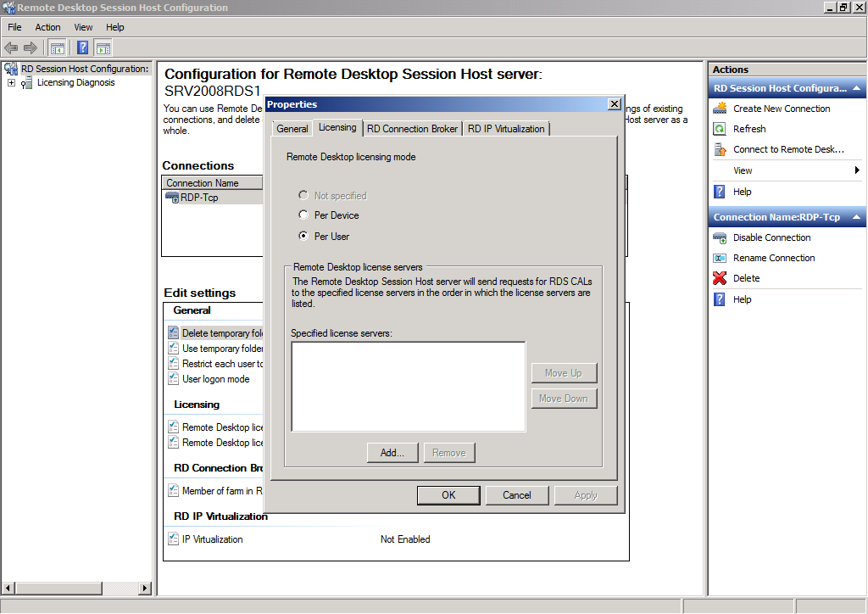Click the Specified license servers list box
This screenshot has width=868, height=614.
409,387
